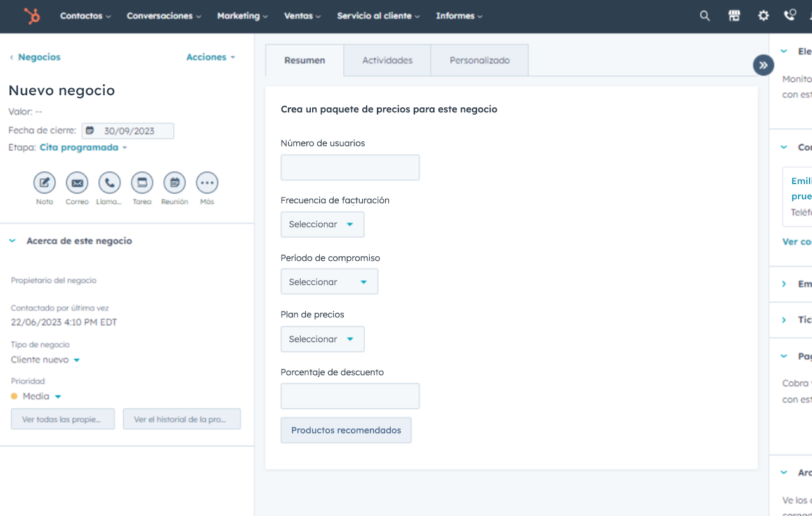812x516 pixels.
Task: Click the Tarea task icon
Action: pos(142,183)
